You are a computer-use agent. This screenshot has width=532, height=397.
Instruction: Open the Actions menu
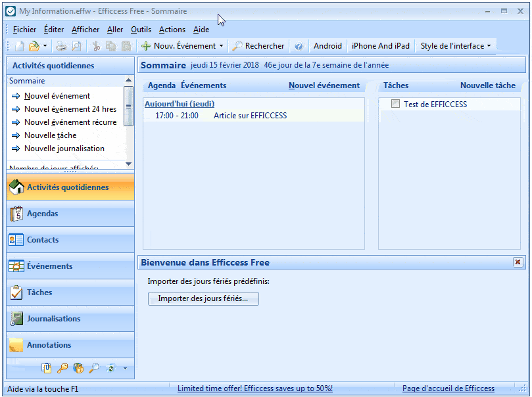(172, 30)
